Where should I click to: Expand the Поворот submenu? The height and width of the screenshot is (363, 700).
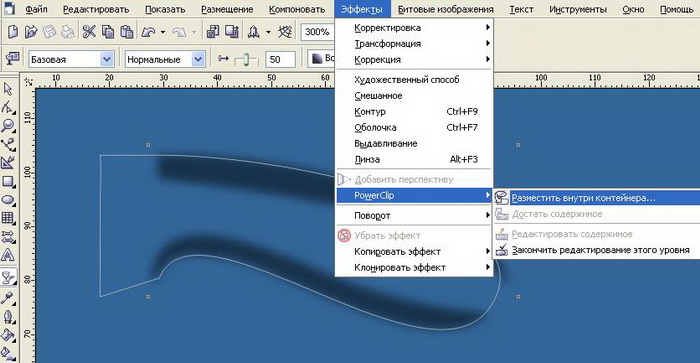[x=414, y=216]
